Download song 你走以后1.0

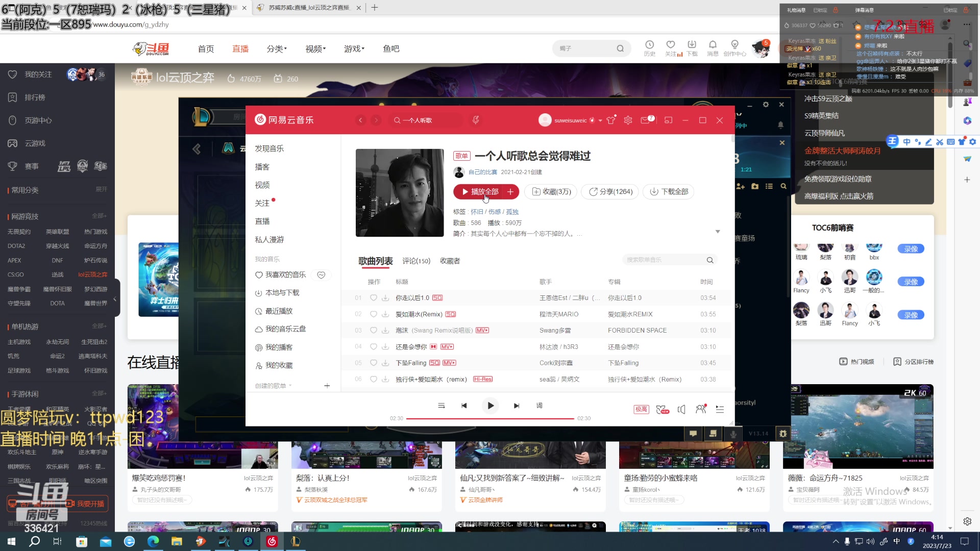(385, 298)
